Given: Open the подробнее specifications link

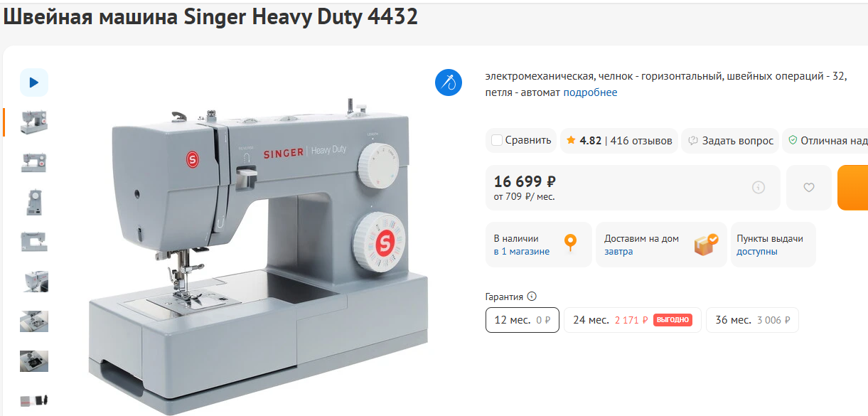Looking at the screenshot, I should 590,92.
